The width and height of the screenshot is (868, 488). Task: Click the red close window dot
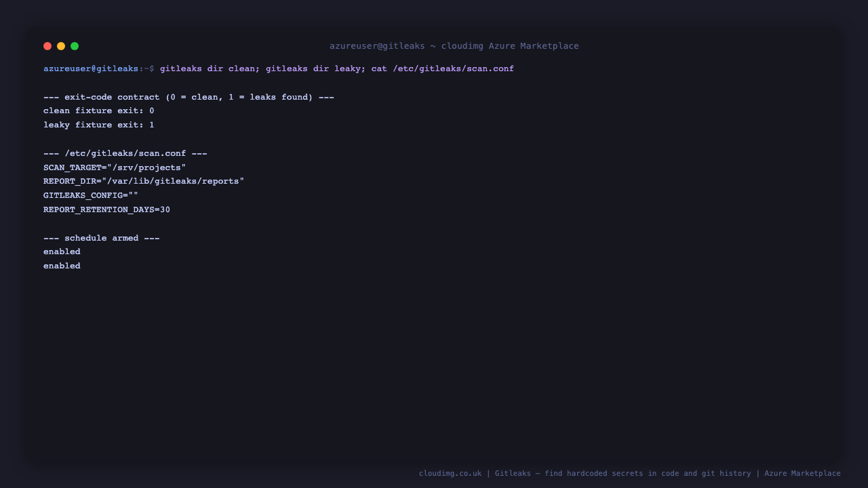(47, 46)
